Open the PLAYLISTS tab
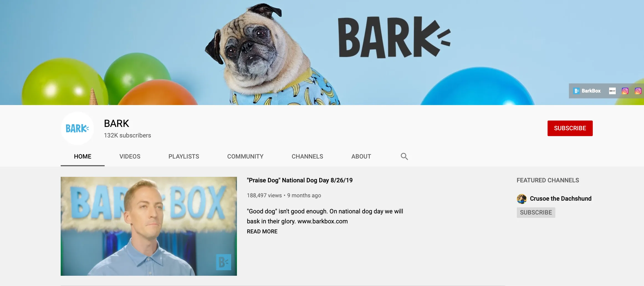Viewport: 644px width, 286px height. 184,157
